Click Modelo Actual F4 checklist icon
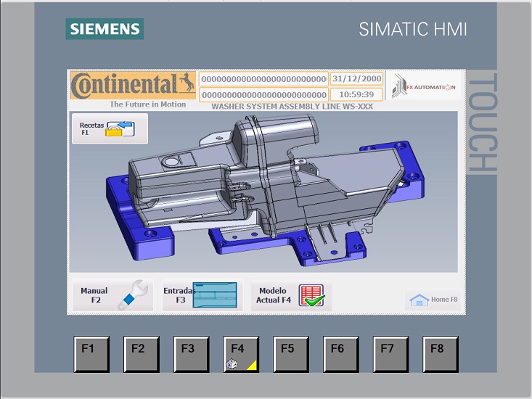Image resolution: width=532 pixels, height=399 pixels. pos(311,296)
